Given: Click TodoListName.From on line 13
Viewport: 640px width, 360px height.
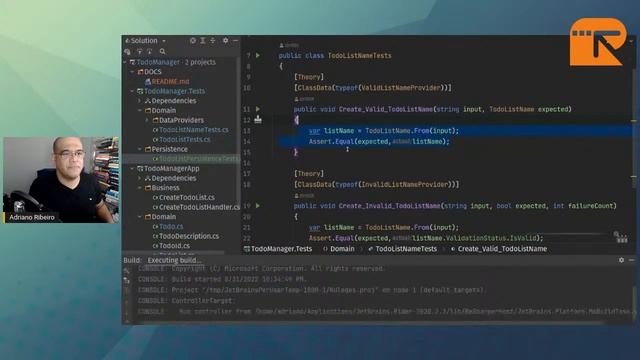Looking at the screenshot, I should click(396, 131).
